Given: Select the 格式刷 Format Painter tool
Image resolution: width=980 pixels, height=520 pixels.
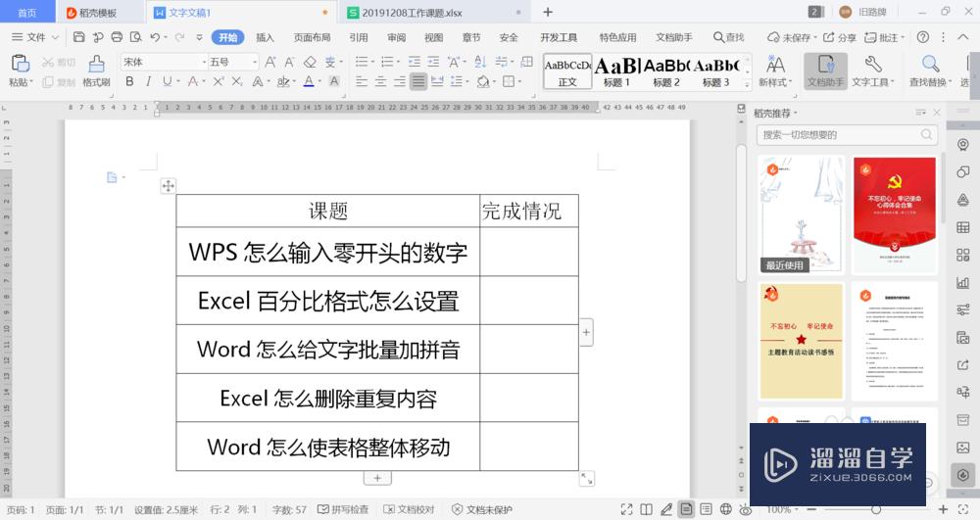Looking at the screenshot, I should pos(96,71).
